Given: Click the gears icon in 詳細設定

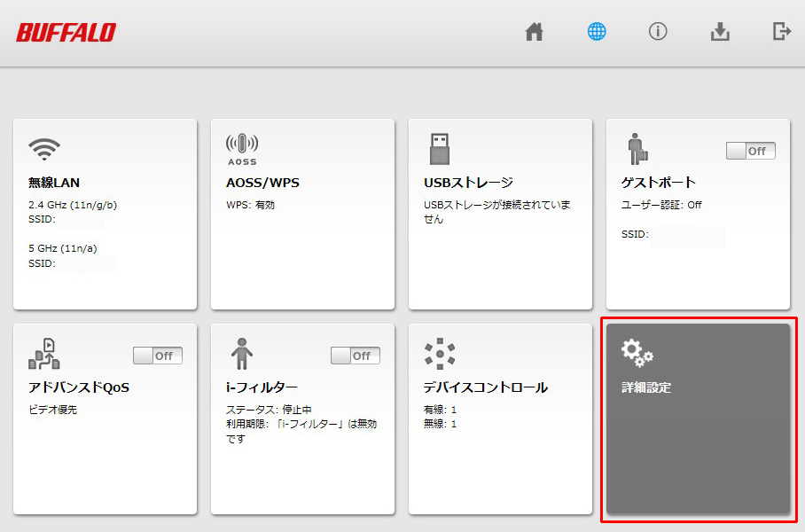Looking at the screenshot, I should coord(637,352).
